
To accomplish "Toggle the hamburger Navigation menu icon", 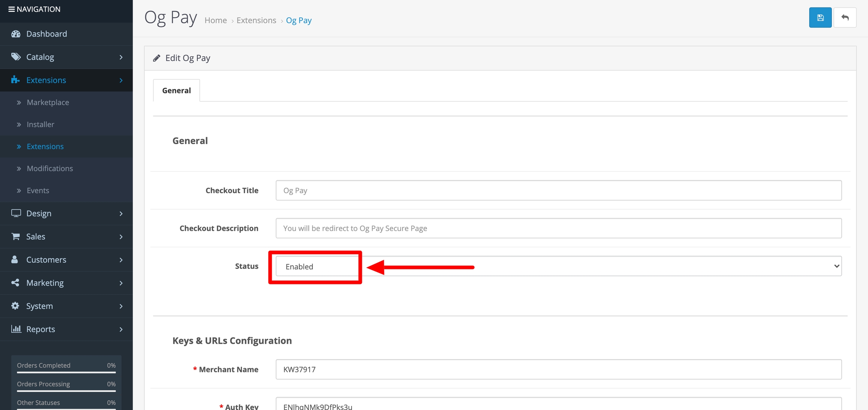I will tap(11, 9).
